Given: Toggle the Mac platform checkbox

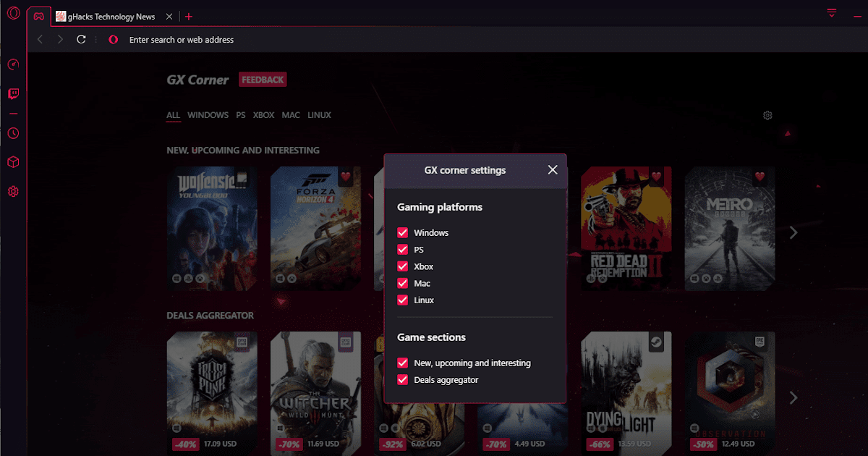Looking at the screenshot, I should 403,283.
